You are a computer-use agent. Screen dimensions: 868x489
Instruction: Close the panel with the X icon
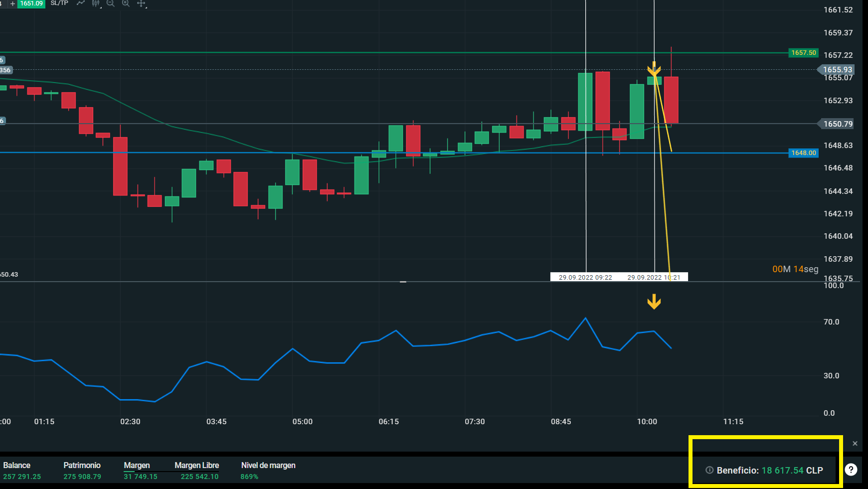pos(855,443)
